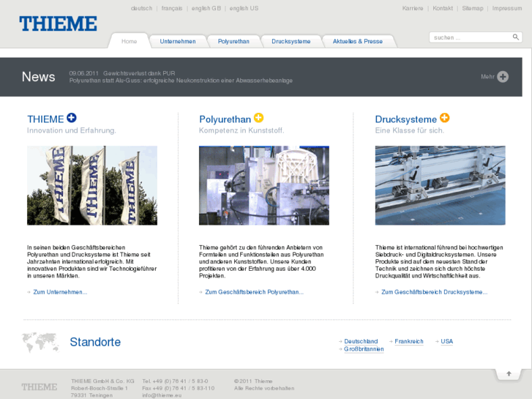This screenshot has width=532, height=399.
Task: Switch to the Home tab
Action: click(130, 42)
